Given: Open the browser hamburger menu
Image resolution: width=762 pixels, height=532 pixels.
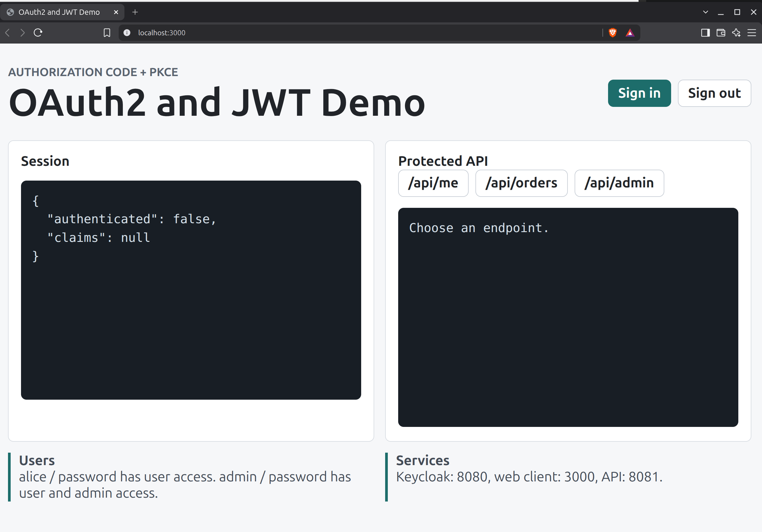Looking at the screenshot, I should (752, 33).
